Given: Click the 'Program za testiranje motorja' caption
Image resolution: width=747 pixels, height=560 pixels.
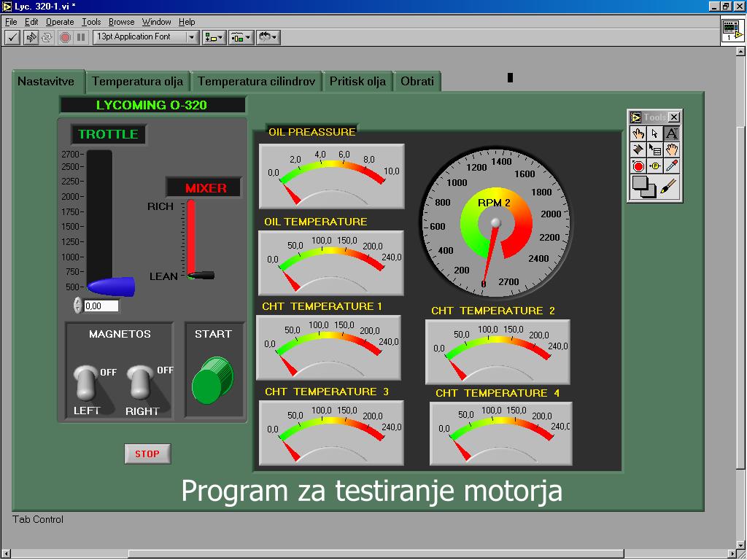Looking at the screenshot, I should 371,491.
